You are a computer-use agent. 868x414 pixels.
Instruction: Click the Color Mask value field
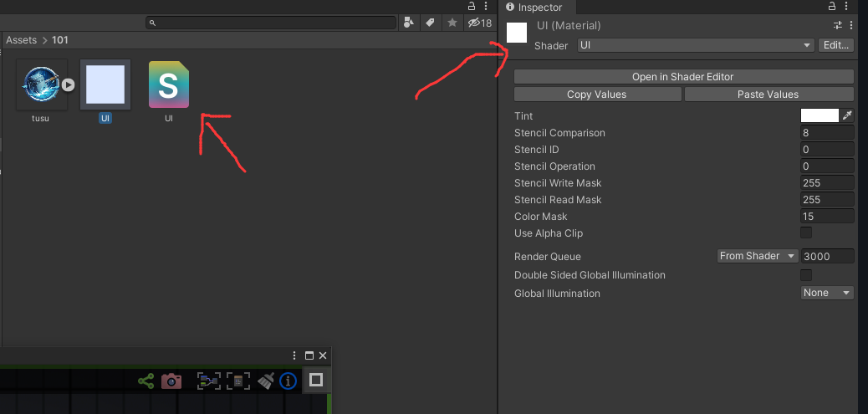(x=827, y=217)
